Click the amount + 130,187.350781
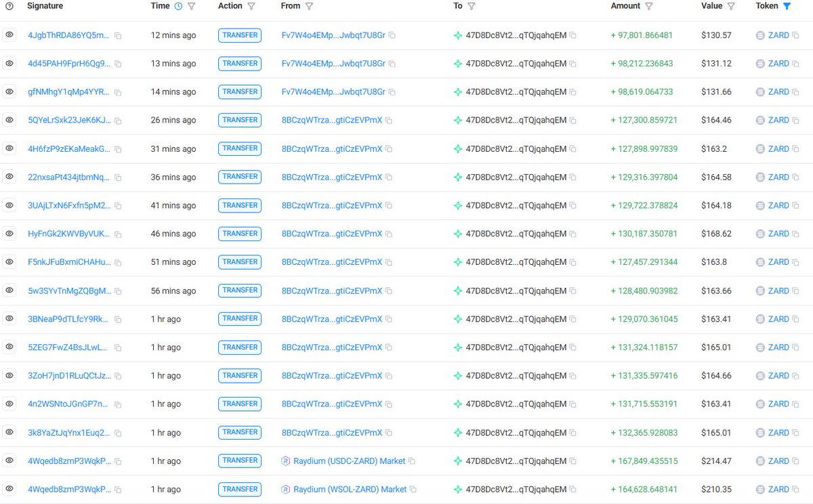 (x=644, y=234)
